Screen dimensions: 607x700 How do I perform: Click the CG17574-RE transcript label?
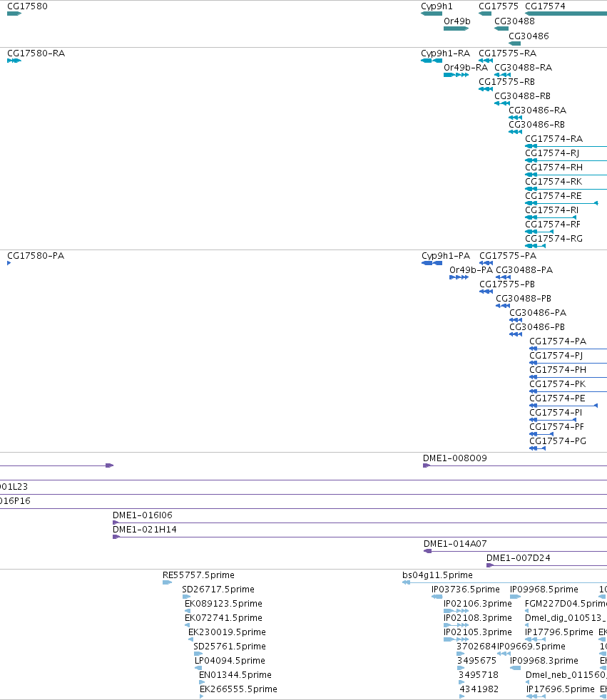554,196
